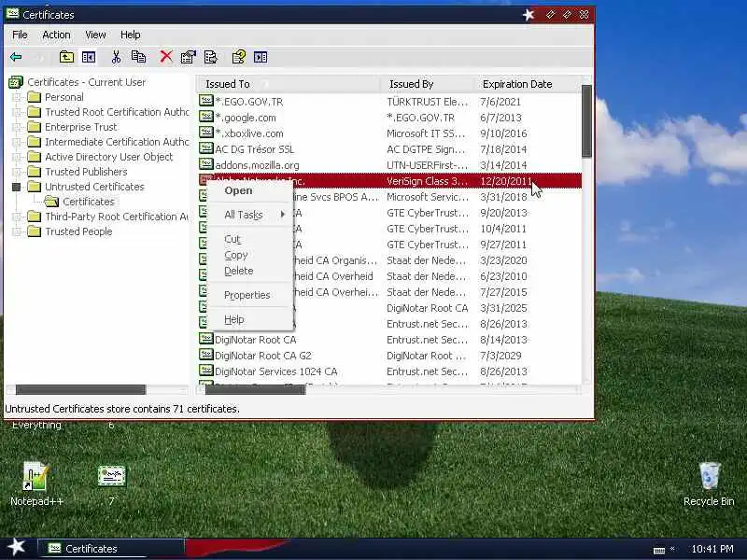Click the red X Delete toolbar icon
The height and width of the screenshot is (560, 747).
[166, 57]
